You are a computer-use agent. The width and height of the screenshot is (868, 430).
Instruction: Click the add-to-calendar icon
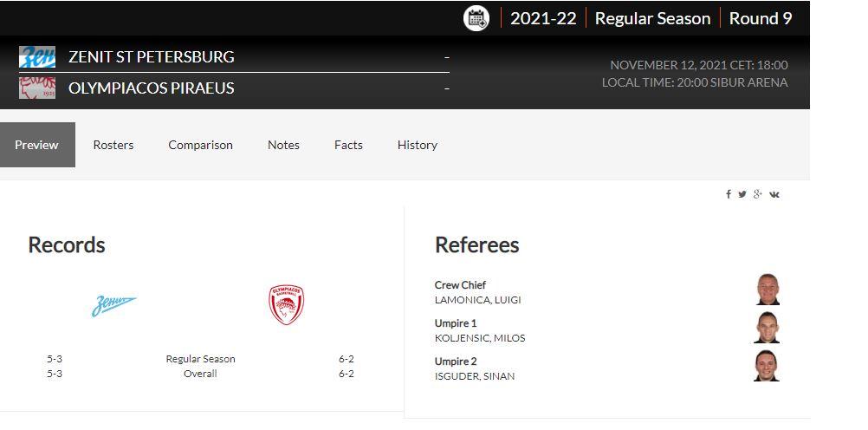coord(476,18)
